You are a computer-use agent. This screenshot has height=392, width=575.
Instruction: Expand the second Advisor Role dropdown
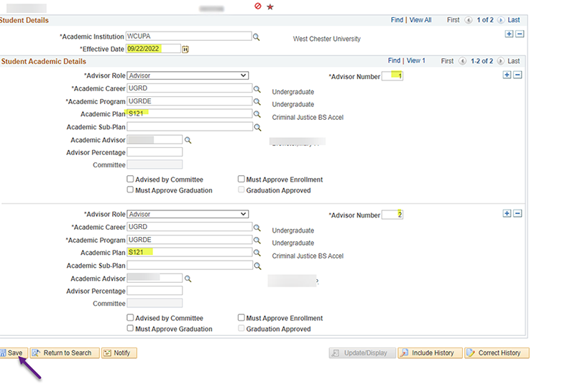pos(188,214)
